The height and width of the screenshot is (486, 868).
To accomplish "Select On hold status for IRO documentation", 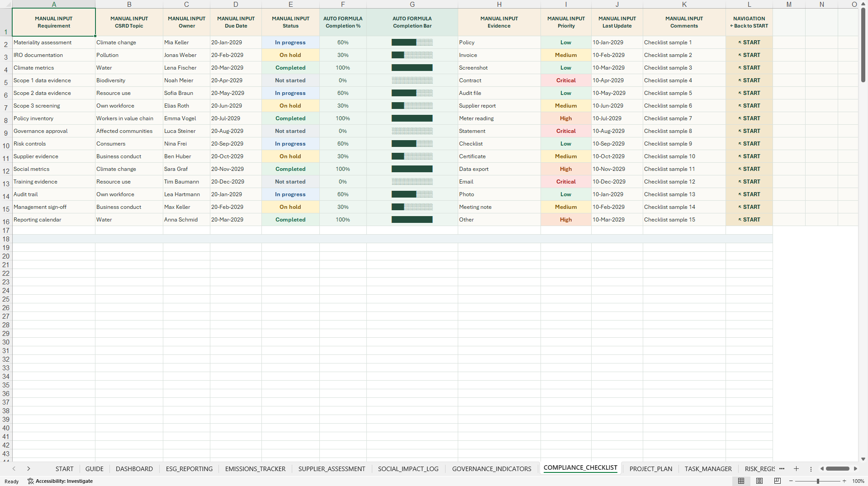I will pyautogui.click(x=290, y=55).
